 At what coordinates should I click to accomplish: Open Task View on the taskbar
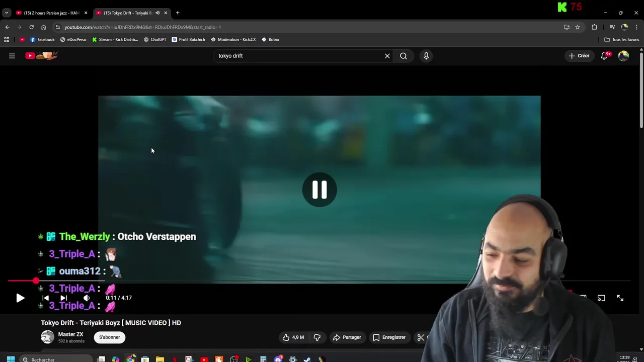(x=101, y=359)
